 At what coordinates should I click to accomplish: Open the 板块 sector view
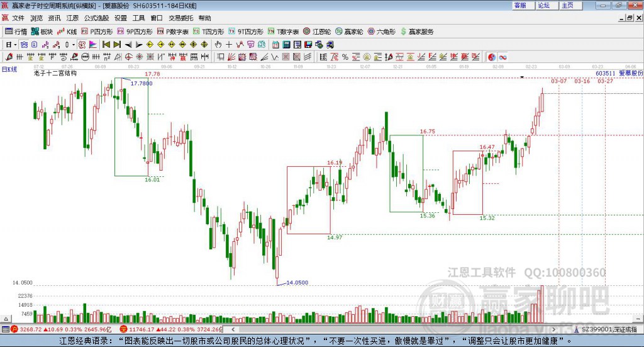coord(42,31)
